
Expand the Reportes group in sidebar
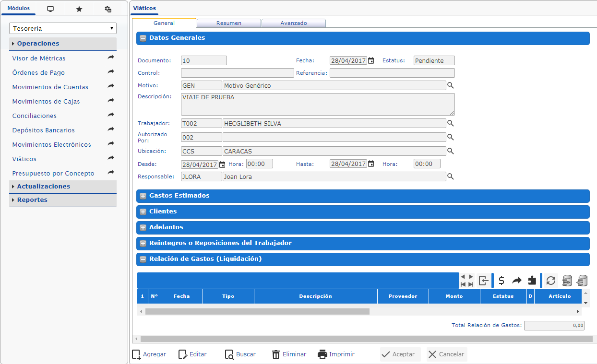32,200
